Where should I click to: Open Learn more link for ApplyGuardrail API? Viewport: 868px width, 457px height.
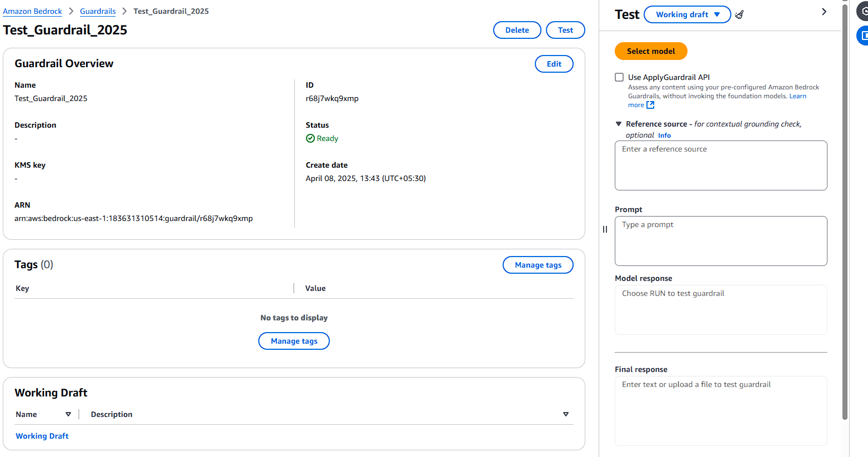797,96
